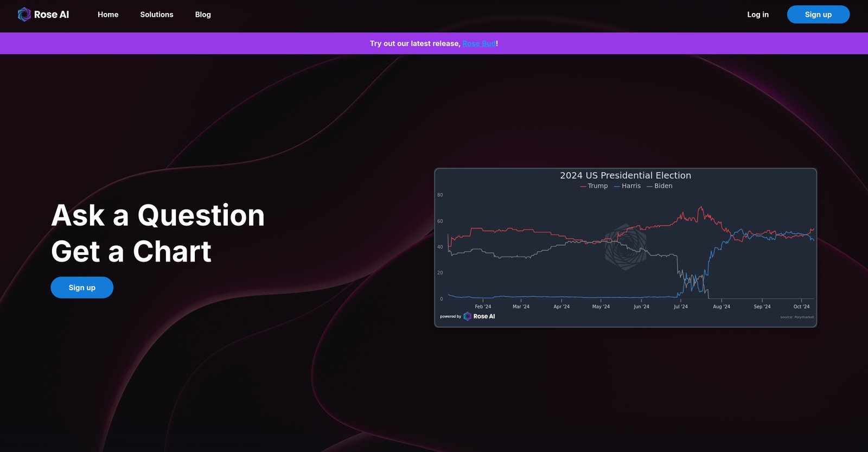Image resolution: width=868 pixels, height=452 pixels.
Task: Click the Log in link
Action: (758, 15)
